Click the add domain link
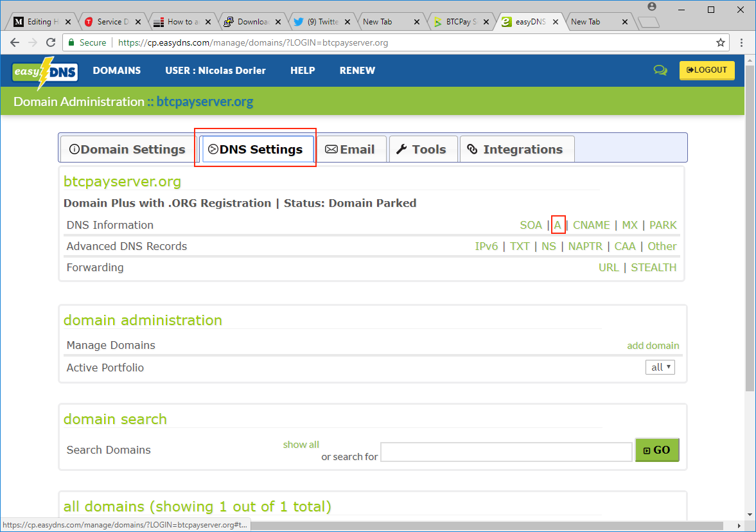The width and height of the screenshot is (756, 532). point(653,346)
